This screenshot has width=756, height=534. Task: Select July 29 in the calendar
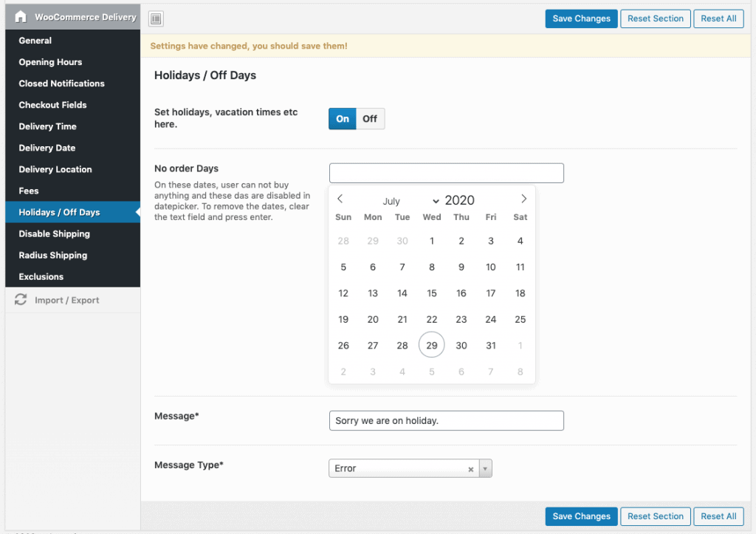click(432, 346)
